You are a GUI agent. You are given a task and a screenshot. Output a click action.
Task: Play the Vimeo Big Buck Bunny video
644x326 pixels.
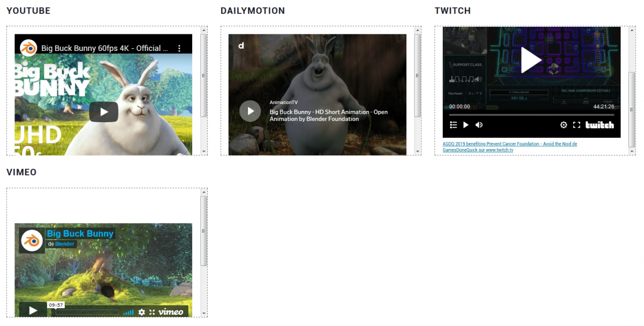[33, 310]
